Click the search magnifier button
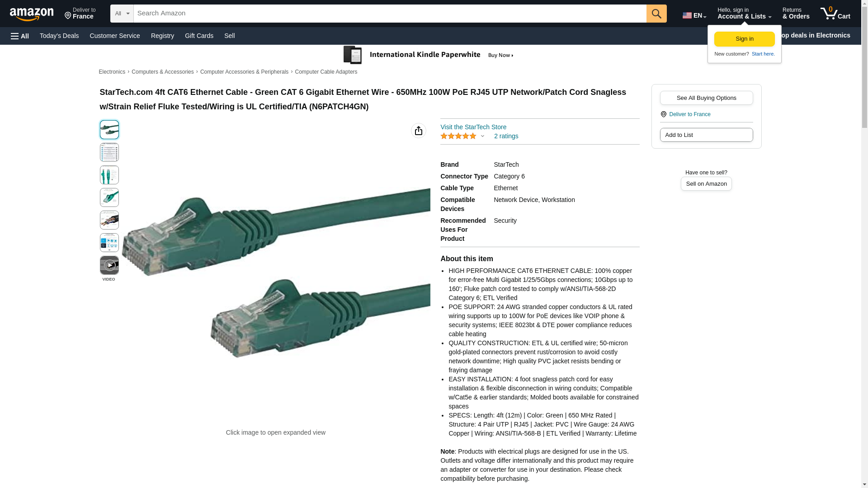The height and width of the screenshot is (488, 868). tap(656, 14)
